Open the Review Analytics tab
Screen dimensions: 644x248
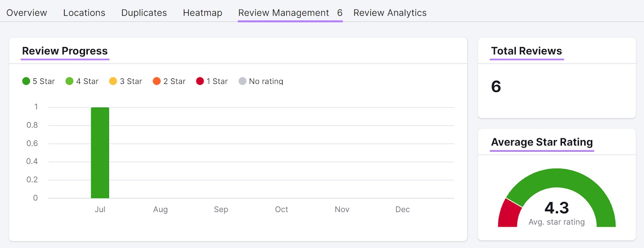tap(390, 13)
